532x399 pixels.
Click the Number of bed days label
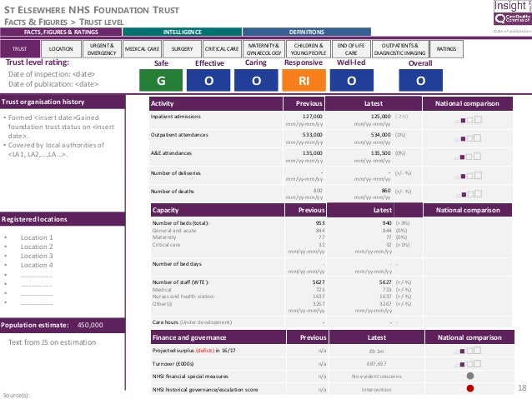point(177,264)
